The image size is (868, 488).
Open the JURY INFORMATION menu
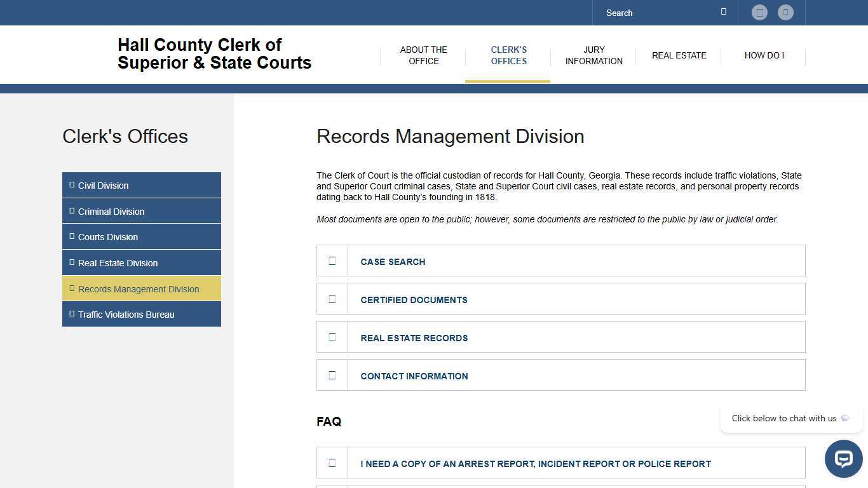(593, 55)
